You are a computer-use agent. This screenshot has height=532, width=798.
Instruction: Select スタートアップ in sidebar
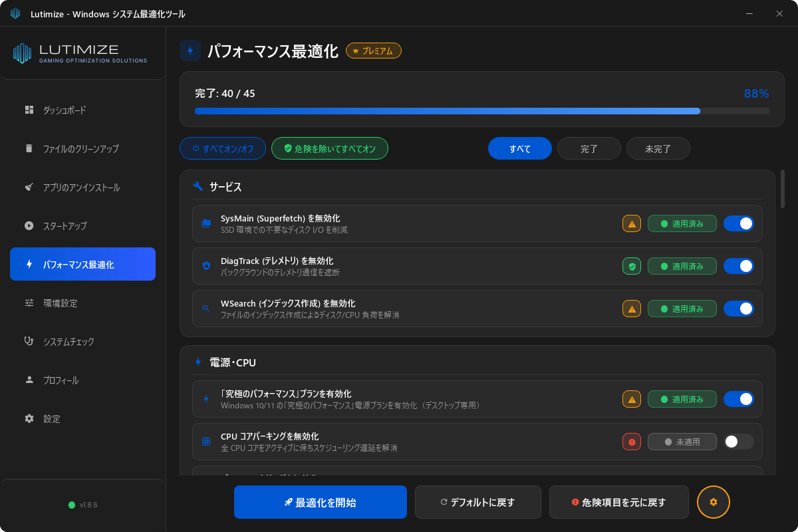coord(82,226)
